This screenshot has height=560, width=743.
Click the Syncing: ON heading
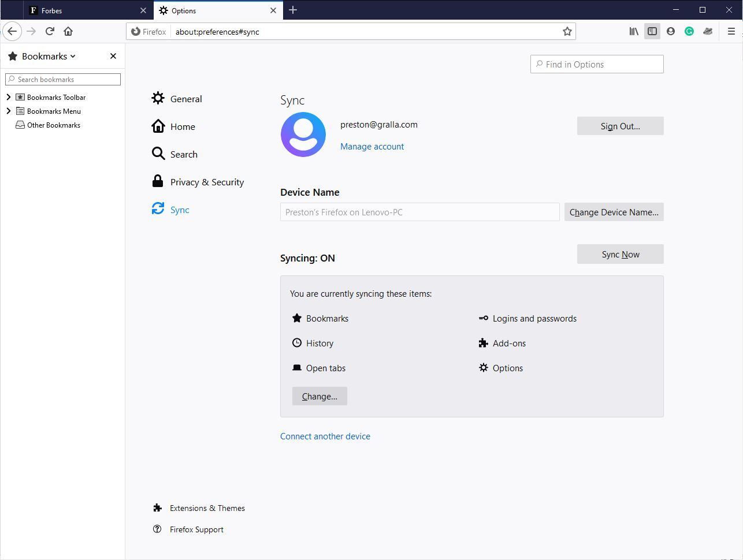click(307, 258)
